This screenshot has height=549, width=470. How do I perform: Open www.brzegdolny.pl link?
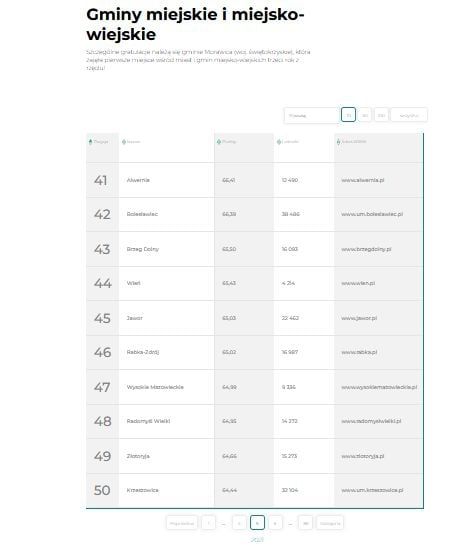(x=366, y=249)
